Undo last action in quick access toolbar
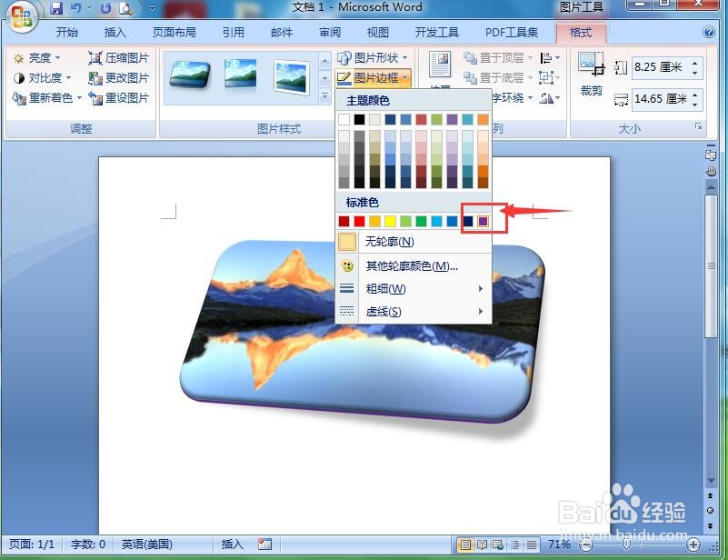 click(75, 8)
